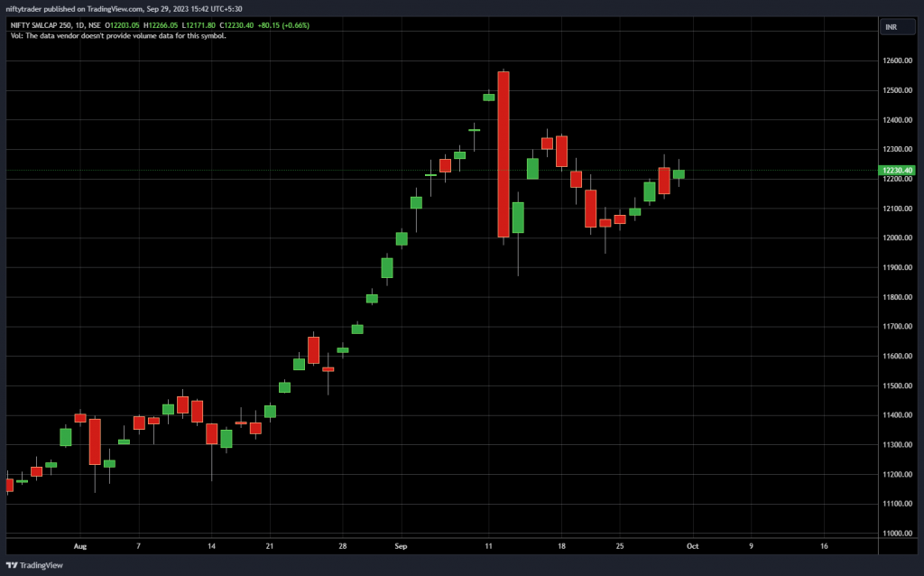Click the Oct label on the time axis
This screenshot has height=576, width=924.
tap(693, 546)
